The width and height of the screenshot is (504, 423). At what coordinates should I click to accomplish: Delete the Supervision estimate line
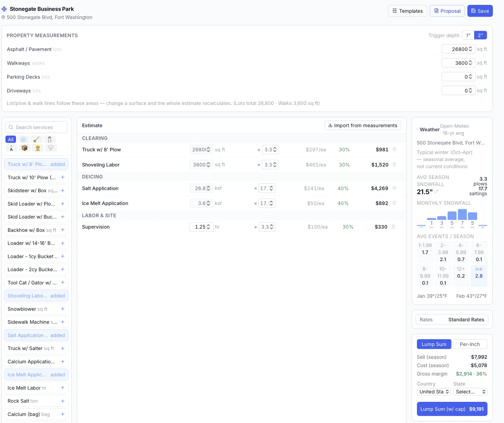pyautogui.click(x=393, y=227)
